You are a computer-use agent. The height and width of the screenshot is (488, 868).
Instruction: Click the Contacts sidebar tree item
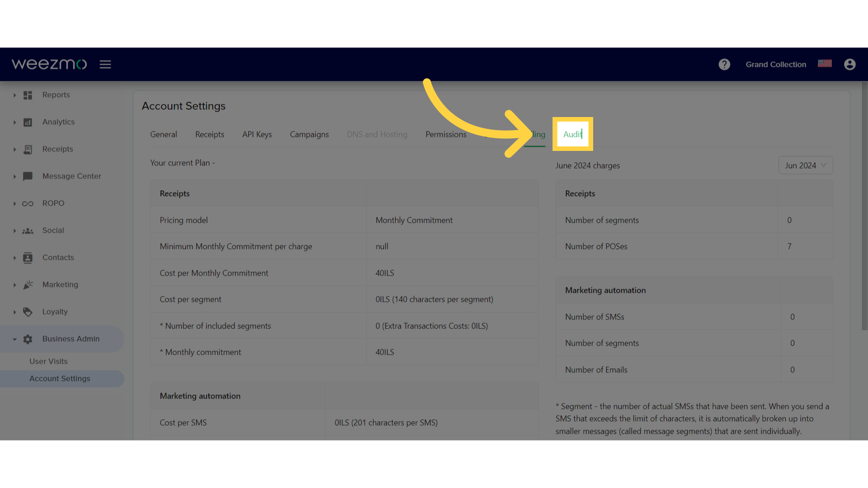coord(58,257)
